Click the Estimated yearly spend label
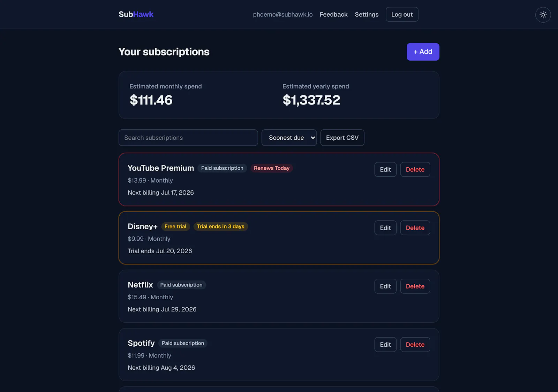The image size is (558, 392). (x=316, y=86)
